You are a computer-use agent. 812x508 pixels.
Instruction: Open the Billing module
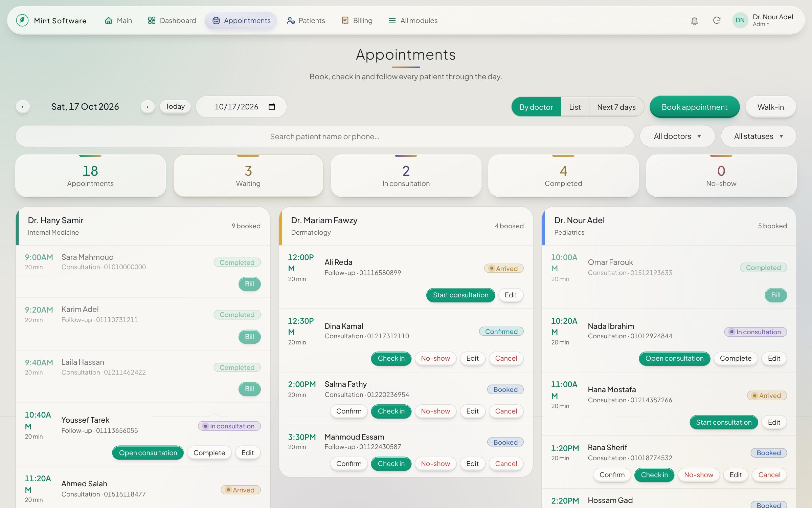[x=357, y=21]
